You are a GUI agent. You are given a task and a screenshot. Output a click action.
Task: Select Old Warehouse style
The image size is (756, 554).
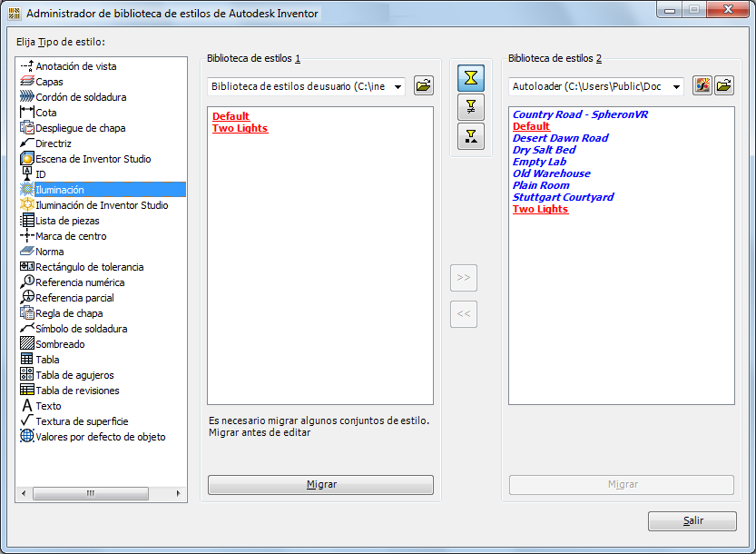(x=551, y=173)
